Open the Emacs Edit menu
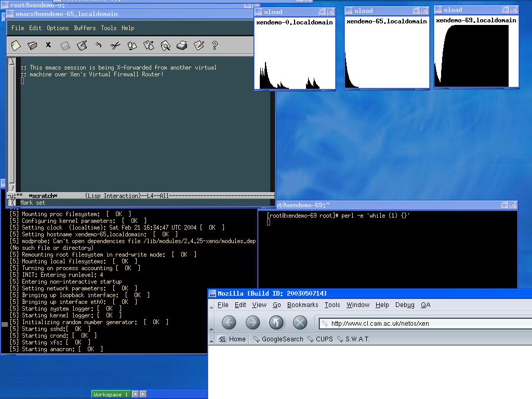Screen dimensions: 532x399 click(35, 28)
